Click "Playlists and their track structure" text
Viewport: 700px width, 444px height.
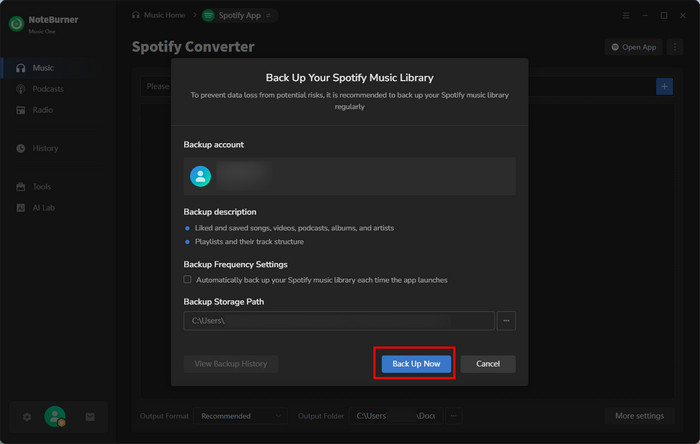coord(249,241)
